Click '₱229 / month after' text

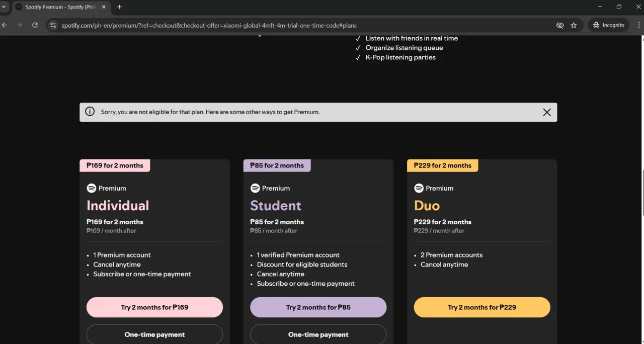pyautogui.click(x=439, y=231)
